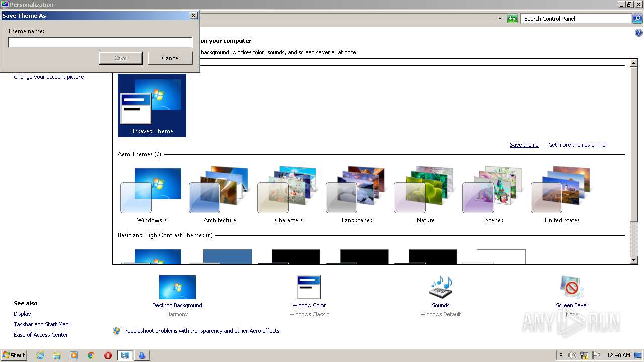Click Basic and High Contrast Themes heading
This screenshot has height=362, width=644.
(165, 235)
